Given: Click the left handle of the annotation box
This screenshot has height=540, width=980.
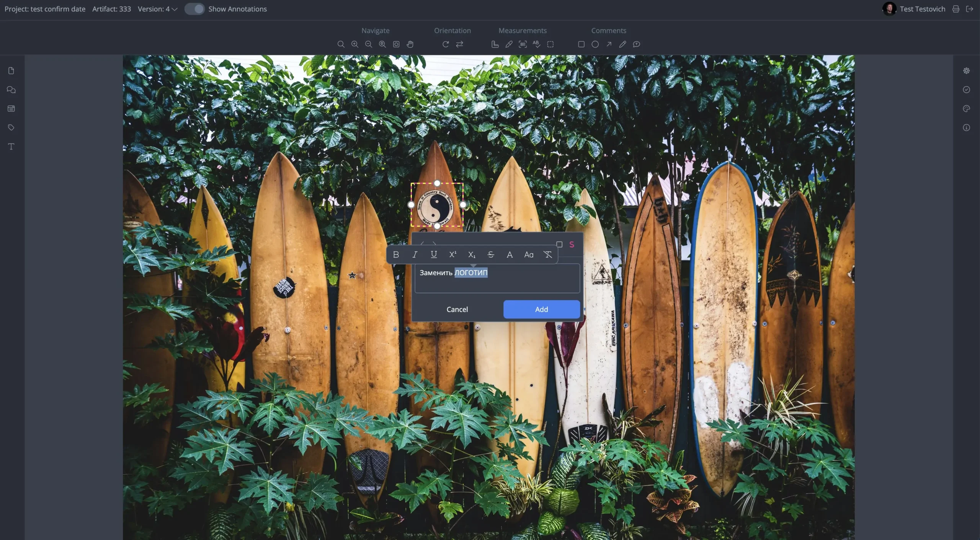Looking at the screenshot, I should coord(411,205).
